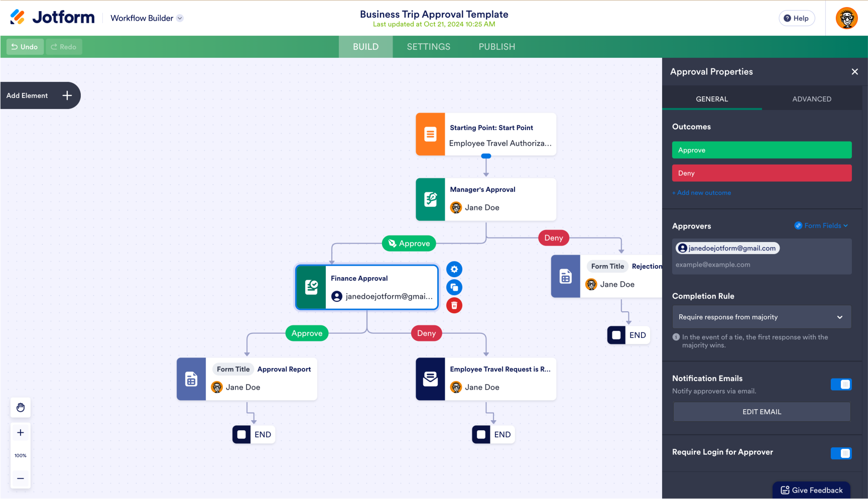The image size is (868, 499).
Task: Delete the Finance Approval node with trash icon
Action: (x=454, y=305)
